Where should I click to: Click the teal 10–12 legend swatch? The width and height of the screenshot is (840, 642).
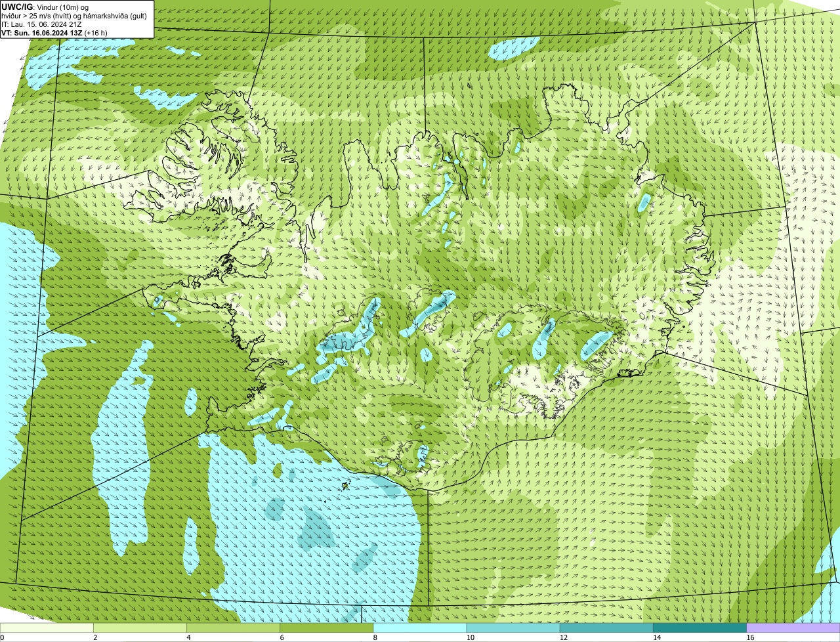tap(513, 628)
